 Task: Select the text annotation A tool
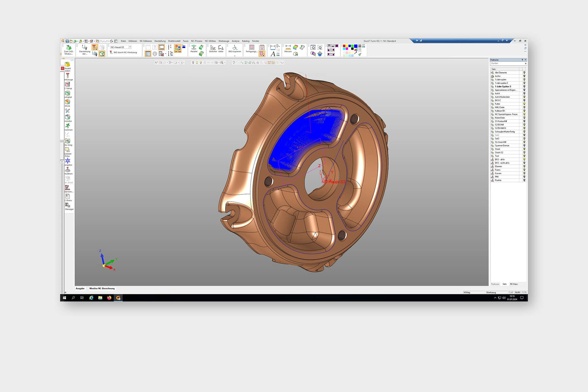click(x=273, y=54)
